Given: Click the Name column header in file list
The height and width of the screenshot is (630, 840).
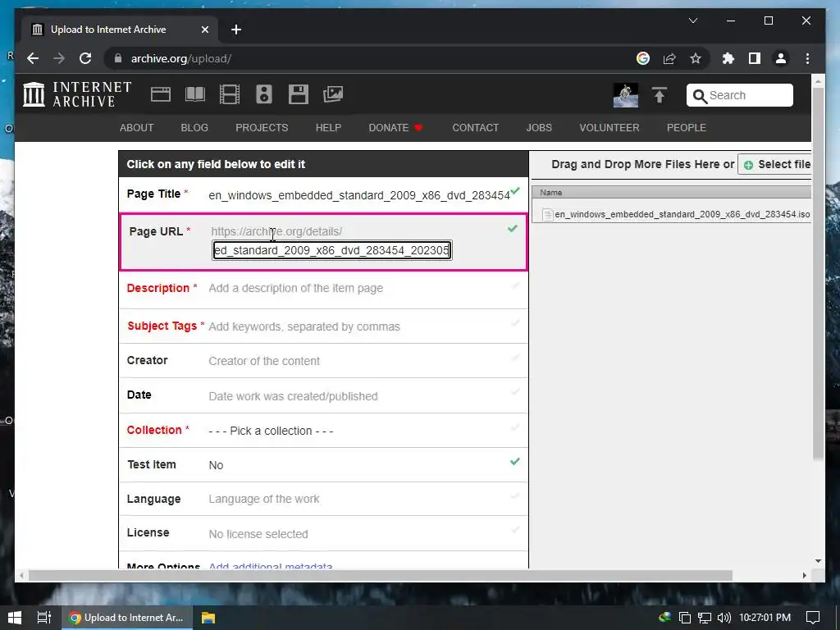Looking at the screenshot, I should [x=671, y=192].
